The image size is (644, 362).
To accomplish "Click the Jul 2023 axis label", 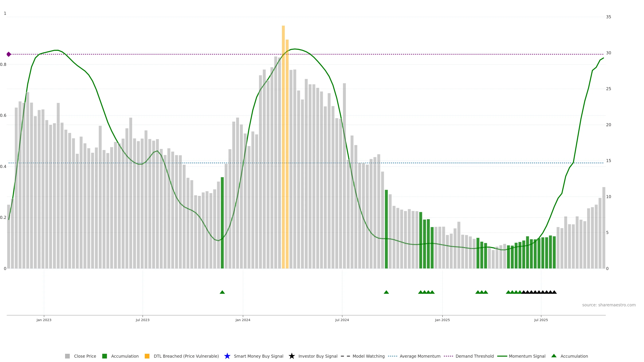I will (143, 320).
